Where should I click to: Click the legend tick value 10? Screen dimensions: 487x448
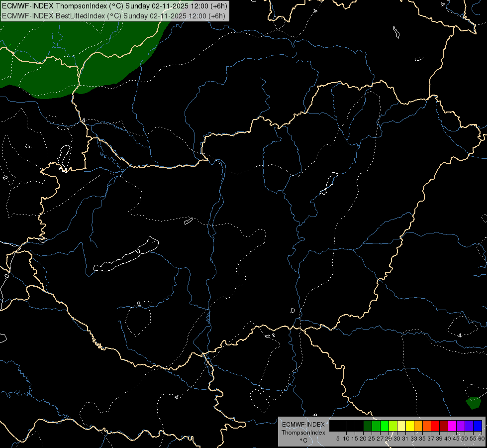tap(346, 439)
